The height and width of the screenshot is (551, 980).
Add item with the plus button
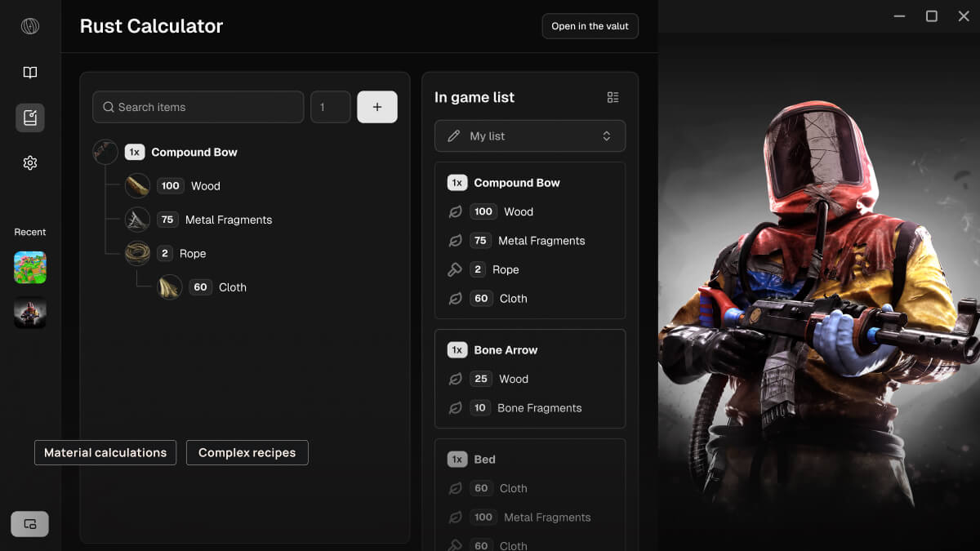pos(377,107)
